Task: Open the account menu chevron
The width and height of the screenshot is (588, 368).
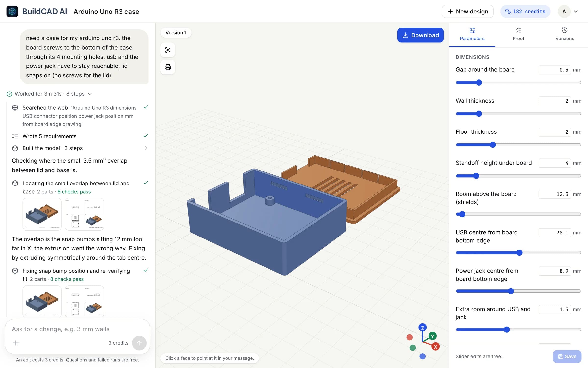Action: (576, 12)
